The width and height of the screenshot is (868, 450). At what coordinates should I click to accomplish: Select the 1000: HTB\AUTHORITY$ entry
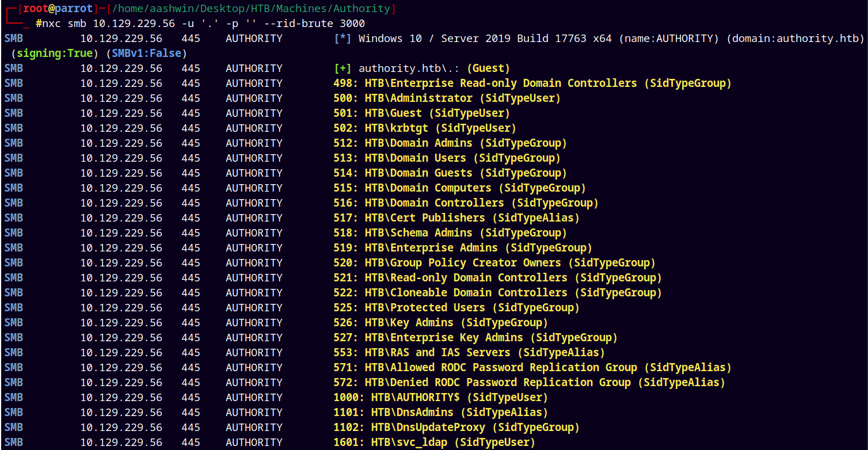[440, 398]
